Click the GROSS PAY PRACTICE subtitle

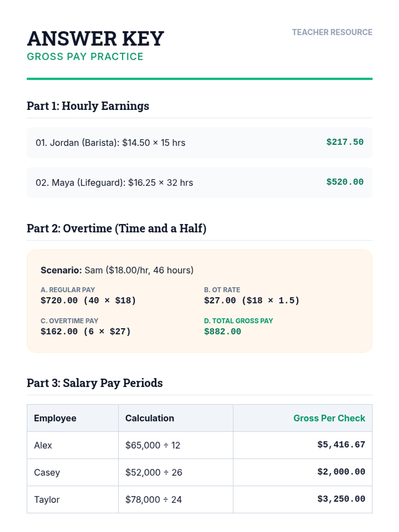point(85,57)
